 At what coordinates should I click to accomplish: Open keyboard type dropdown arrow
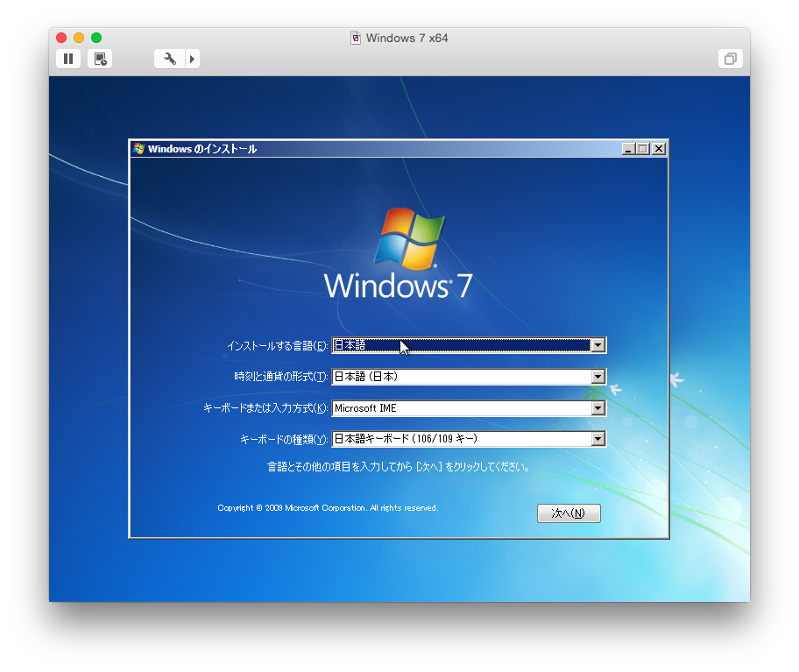pyautogui.click(x=597, y=439)
